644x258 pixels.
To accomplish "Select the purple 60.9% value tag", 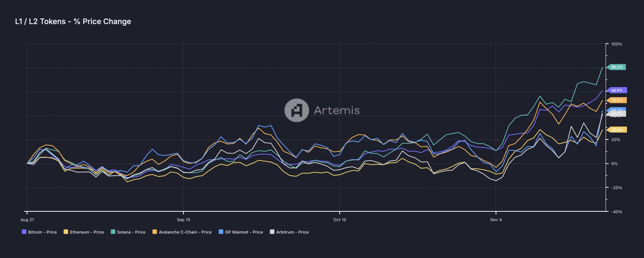I will pyautogui.click(x=617, y=90).
